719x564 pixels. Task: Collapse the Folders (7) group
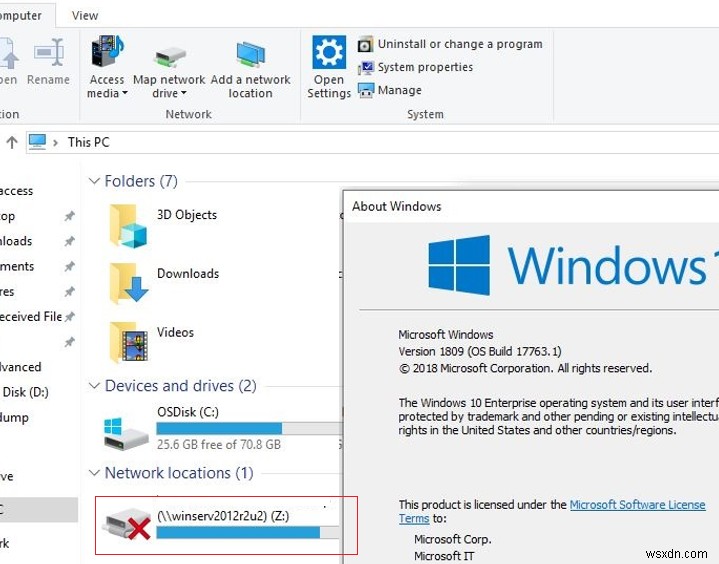94,181
